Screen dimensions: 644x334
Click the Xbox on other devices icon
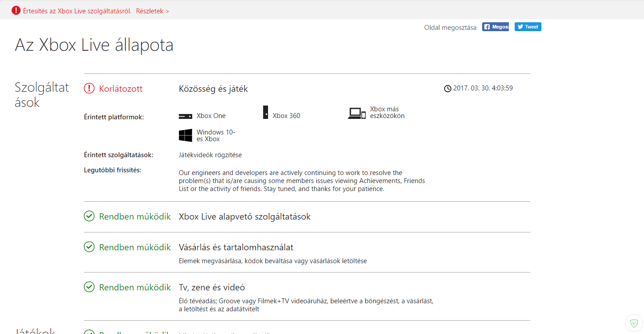point(357,114)
